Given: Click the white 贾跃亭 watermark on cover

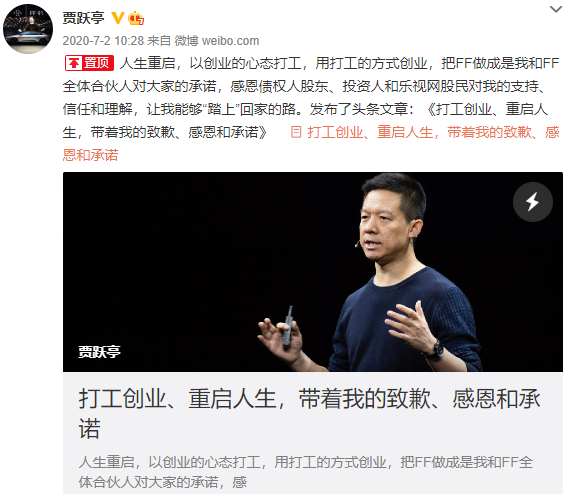Looking at the screenshot, I should (x=99, y=351).
